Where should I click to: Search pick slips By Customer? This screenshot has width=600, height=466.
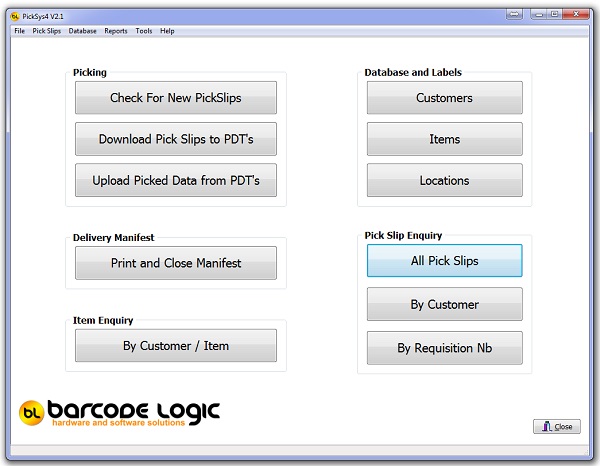point(444,304)
